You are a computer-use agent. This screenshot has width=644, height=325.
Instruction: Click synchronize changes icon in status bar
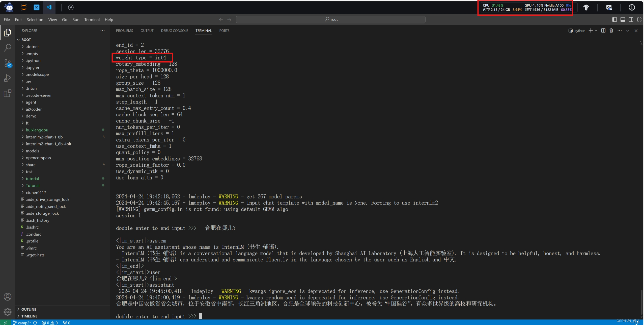coord(35,323)
